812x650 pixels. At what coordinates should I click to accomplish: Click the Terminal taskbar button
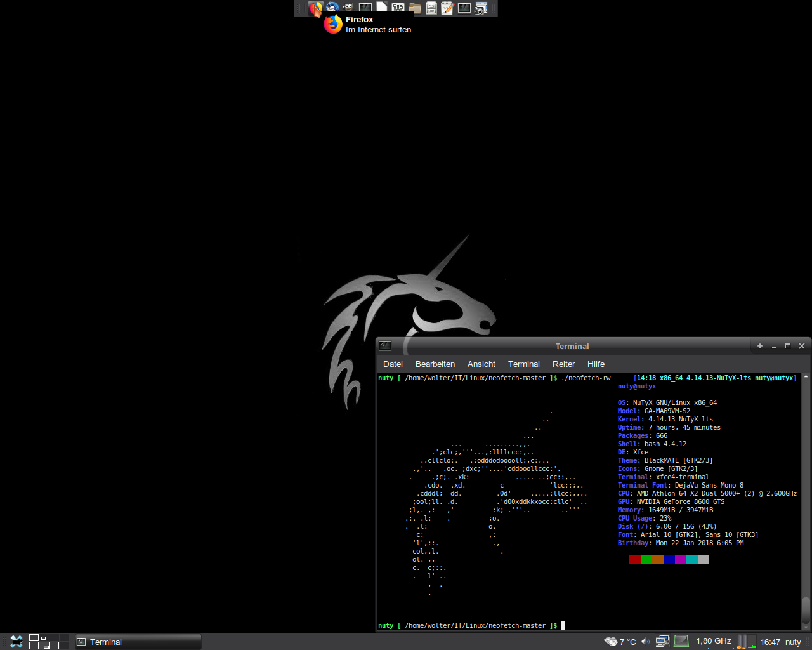(138, 642)
